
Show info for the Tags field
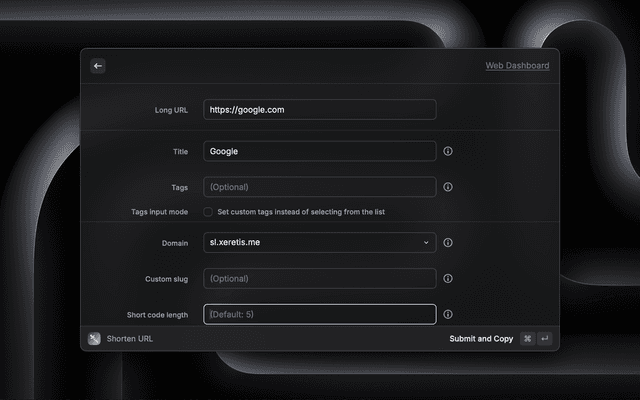(448, 187)
